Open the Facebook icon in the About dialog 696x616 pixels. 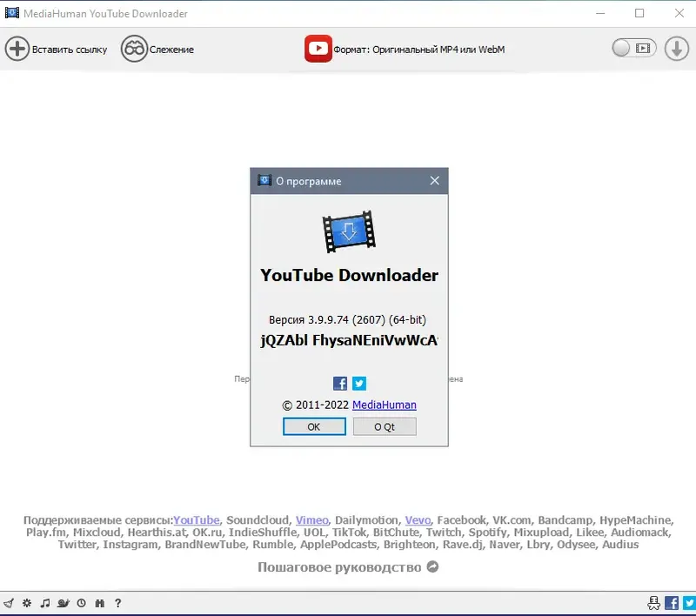click(x=340, y=384)
